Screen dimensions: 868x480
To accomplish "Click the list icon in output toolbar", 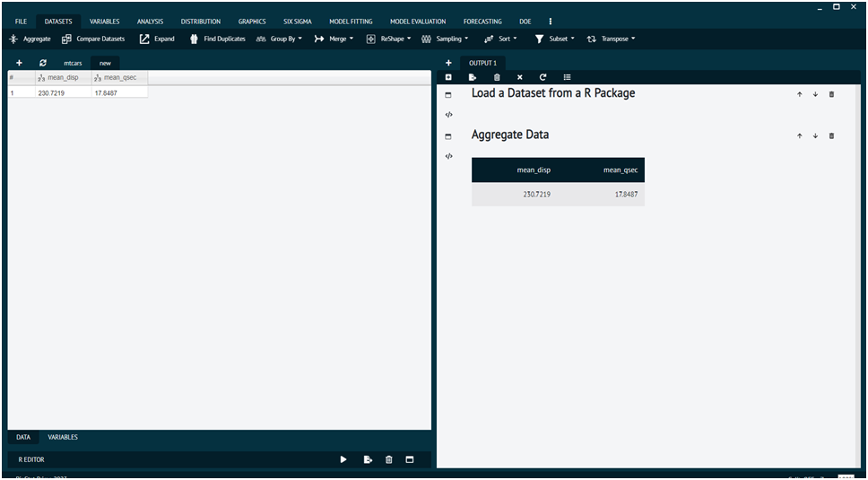I will point(567,77).
